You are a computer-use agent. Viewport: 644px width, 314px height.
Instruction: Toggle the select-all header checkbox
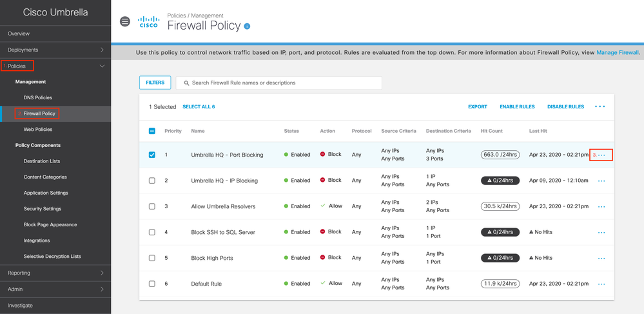click(x=152, y=131)
